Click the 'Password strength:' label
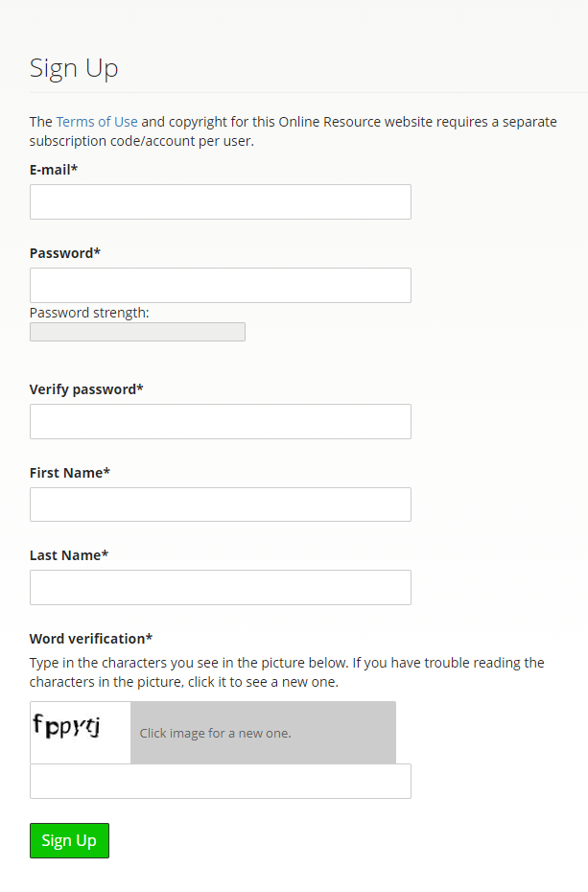Viewport: 588px width, 892px height. pos(89,312)
